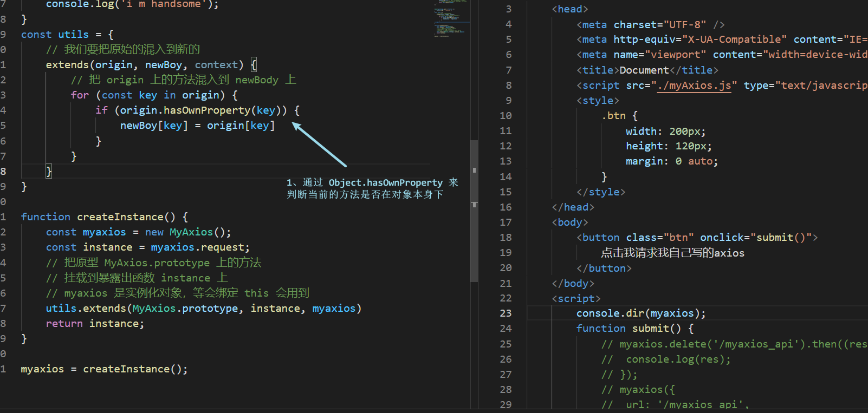Click charset="UTF-8" in the meta tag
The height and width of the screenshot is (413, 868).
[660, 24]
